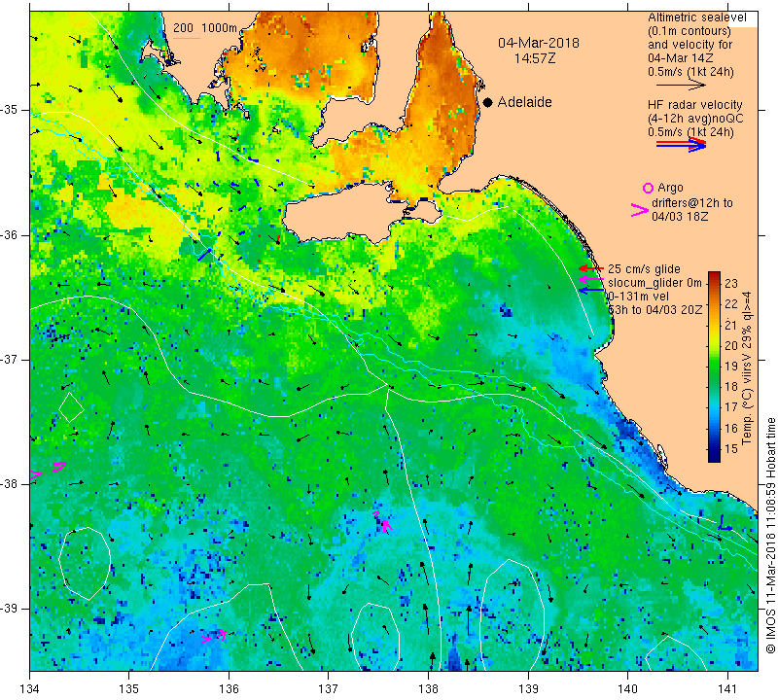Screen dimensions: 778x700
Task: Click latitude axis label -37
Action: pos(10,359)
